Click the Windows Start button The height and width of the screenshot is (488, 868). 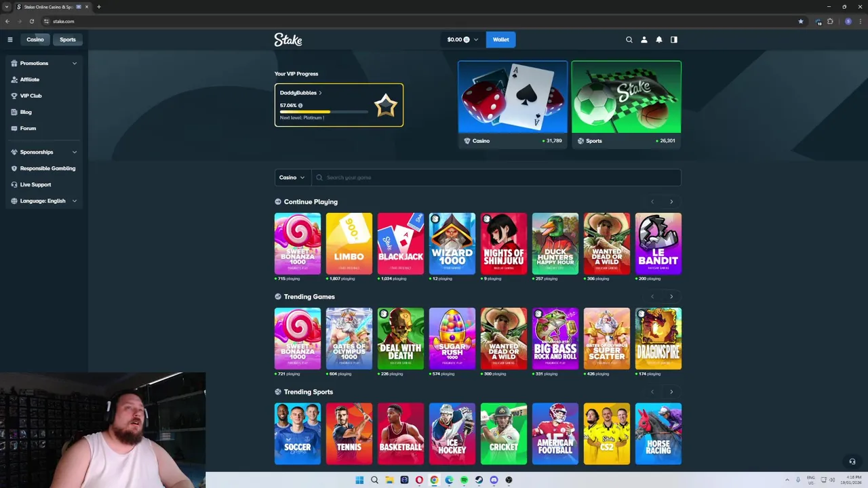(359, 480)
